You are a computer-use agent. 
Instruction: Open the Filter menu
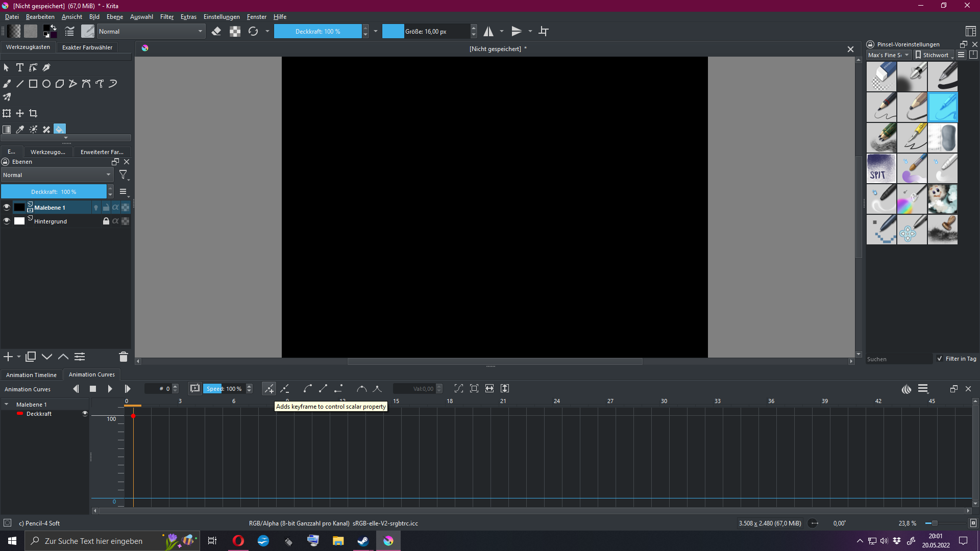pyautogui.click(x=166, y=17)
